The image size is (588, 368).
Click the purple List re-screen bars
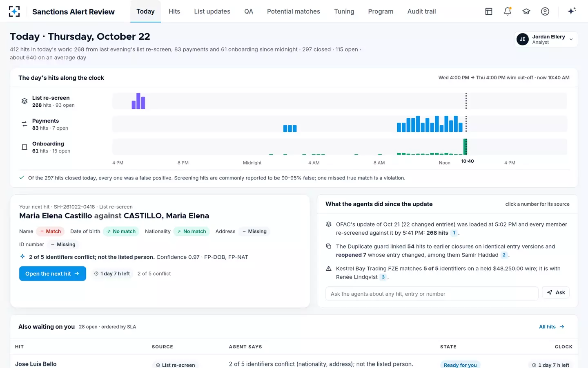138,101
